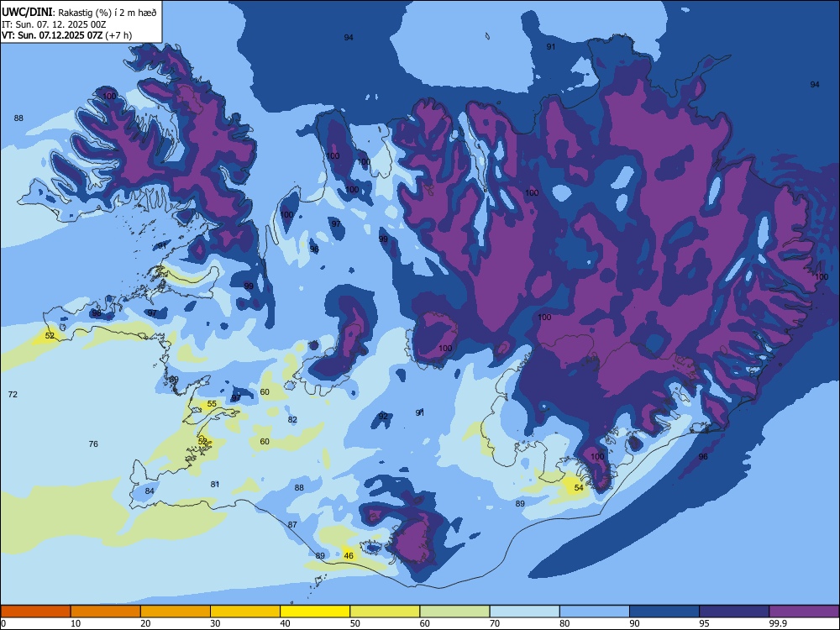Select the map value '76'
Screen dimensions: 840x630
93,444
